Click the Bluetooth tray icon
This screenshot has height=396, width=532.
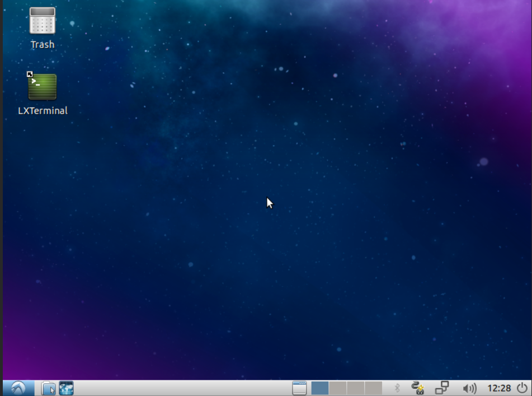398,388
